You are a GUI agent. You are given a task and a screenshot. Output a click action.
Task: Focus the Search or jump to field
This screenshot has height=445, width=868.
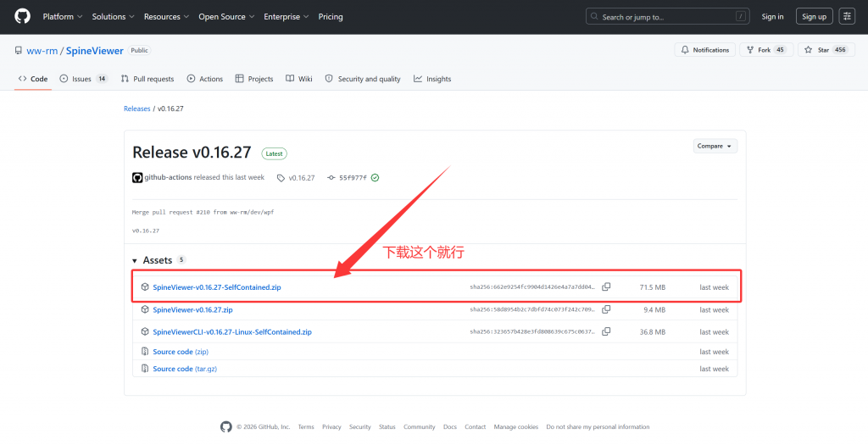click(x=668, y=17)
